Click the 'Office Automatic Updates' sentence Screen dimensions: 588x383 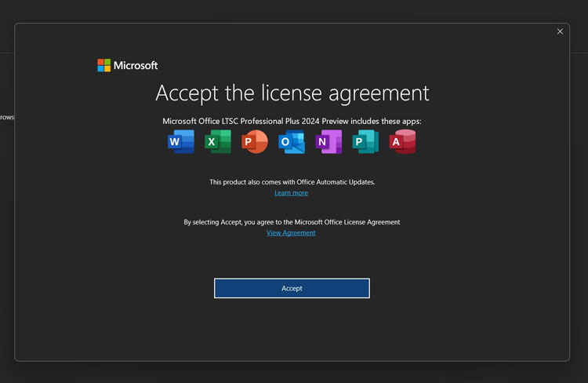click(x=292, y=182)
